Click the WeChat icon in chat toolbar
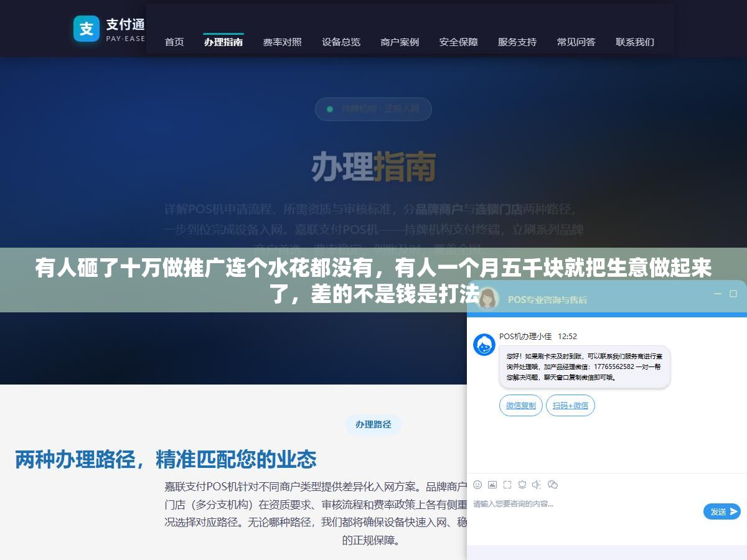 pyautogui.click(x=552, y=485)
